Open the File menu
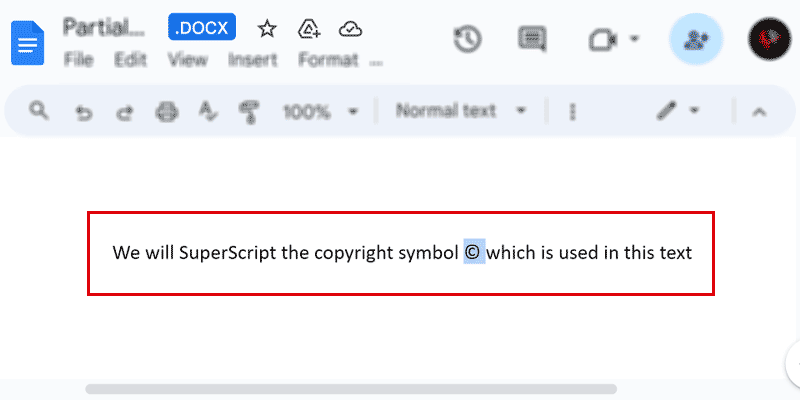The image size is (800, 400). pyautogui.click(x=78, y=60)
